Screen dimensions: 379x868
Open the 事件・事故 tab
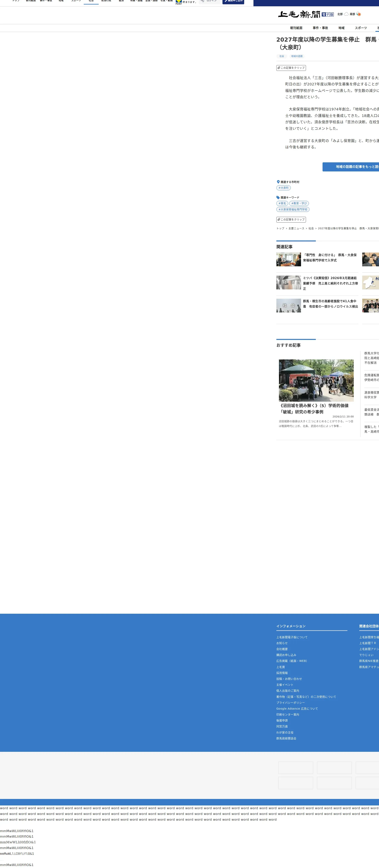coord(320,28)
